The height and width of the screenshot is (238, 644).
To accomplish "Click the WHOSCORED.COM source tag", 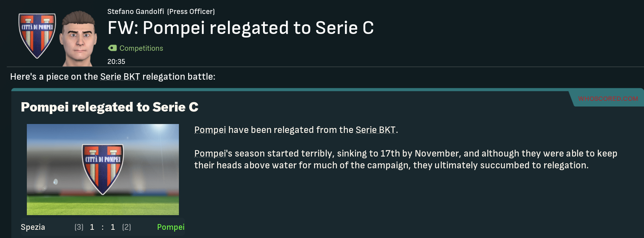I will click(608, 99).
